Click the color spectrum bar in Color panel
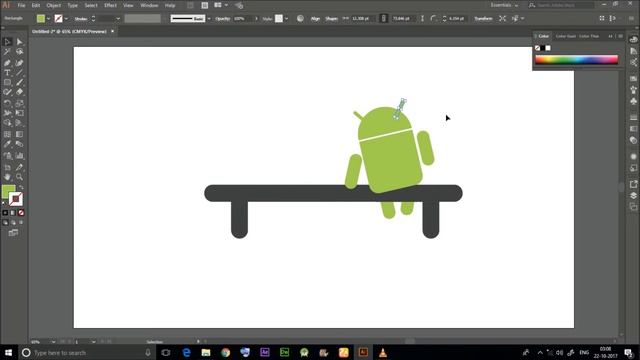Image resolution: width=640 pixels, height=360 pixels. point(576,60)
